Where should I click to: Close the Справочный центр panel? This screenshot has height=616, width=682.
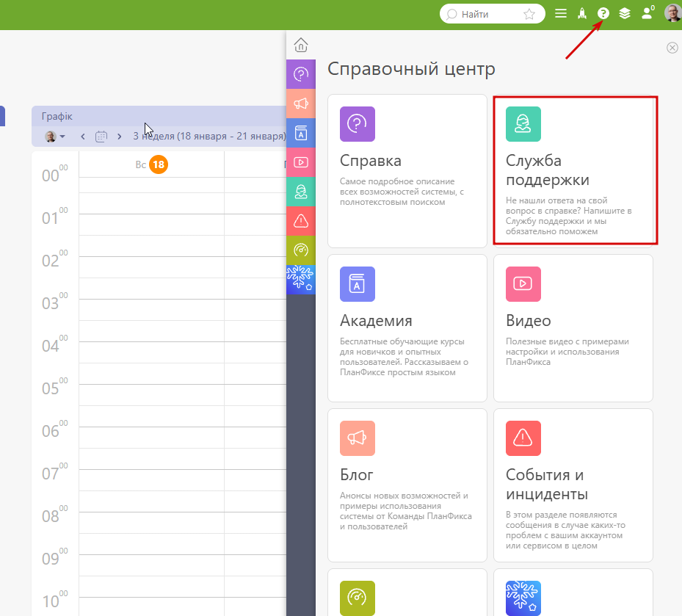pos(672,48)
